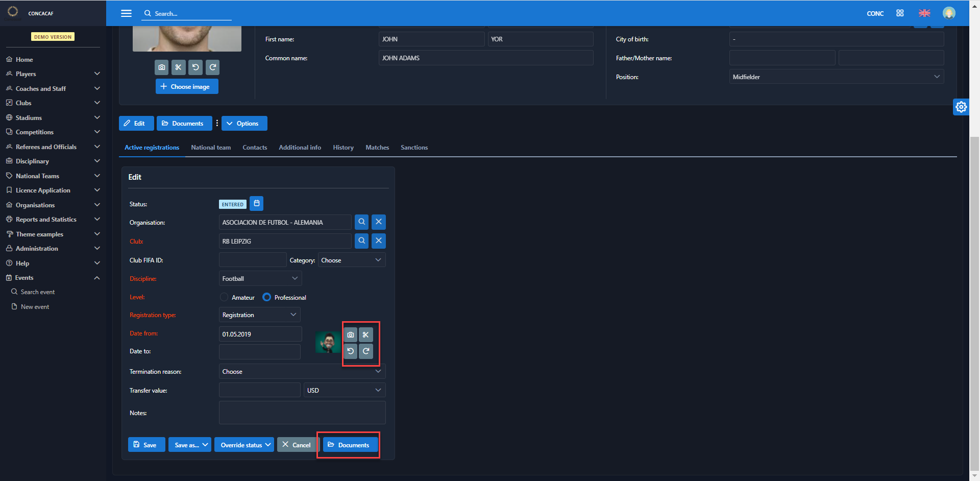The height and width of the screenshot is (481, 980).
Task: Click the Notes text area
Action: click(x=302, y=413)
